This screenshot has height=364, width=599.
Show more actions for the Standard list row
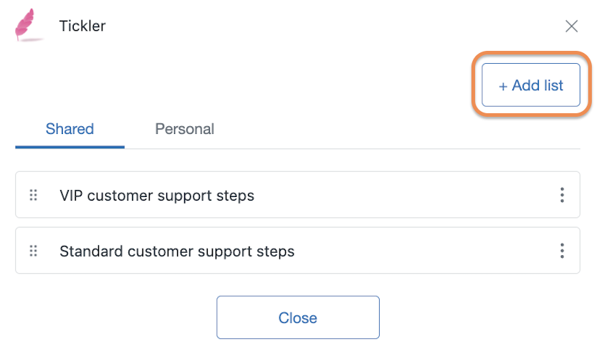pyautogui.click(x=562, y=251)
